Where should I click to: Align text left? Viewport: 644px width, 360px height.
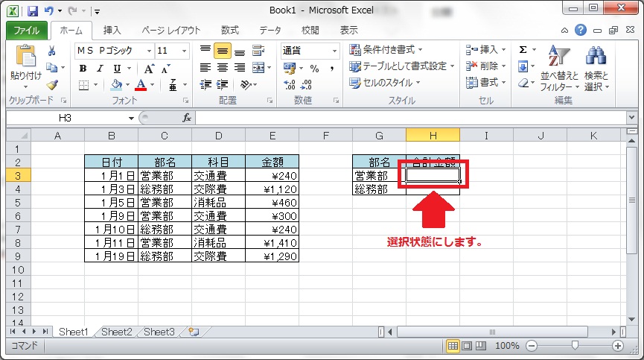tap(205, 67)
